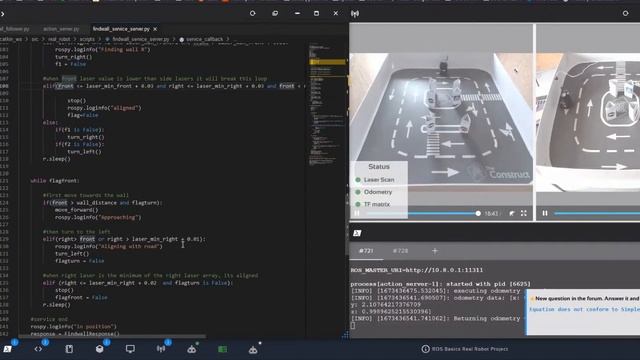Expand the chevron at the top-left of the editor
Viewport: 640px width, 360px height.
click(x=2, y=14)
